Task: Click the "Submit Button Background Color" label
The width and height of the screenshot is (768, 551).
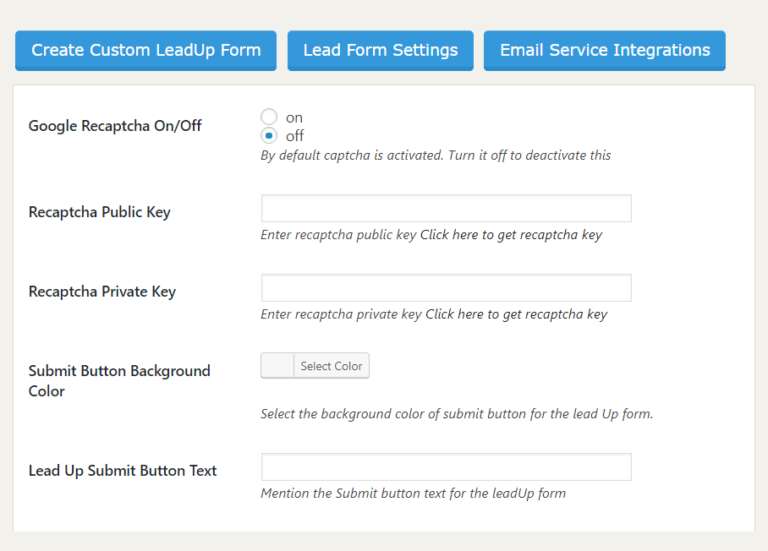Action: [119, 381]
